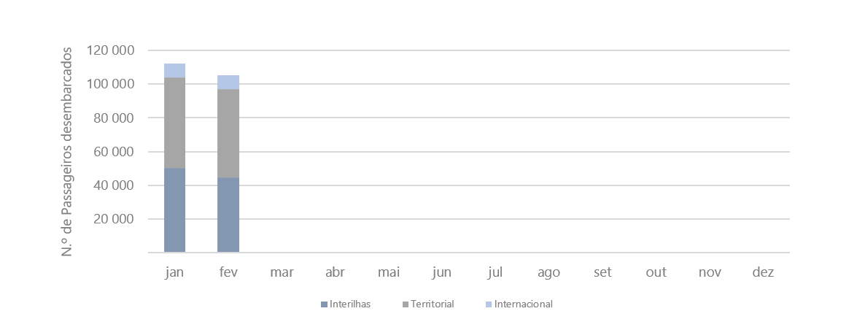Viewport: 868px width, 330px height.
Task: Click the jan month axis label
Action: [174, 272]
